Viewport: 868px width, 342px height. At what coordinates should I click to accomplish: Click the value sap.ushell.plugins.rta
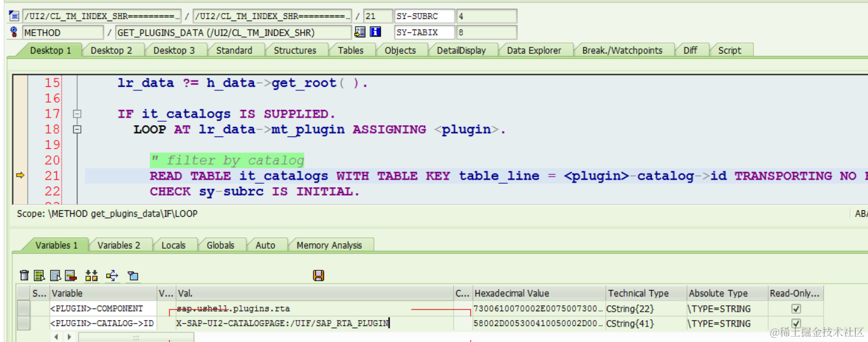tap(233, 308)
